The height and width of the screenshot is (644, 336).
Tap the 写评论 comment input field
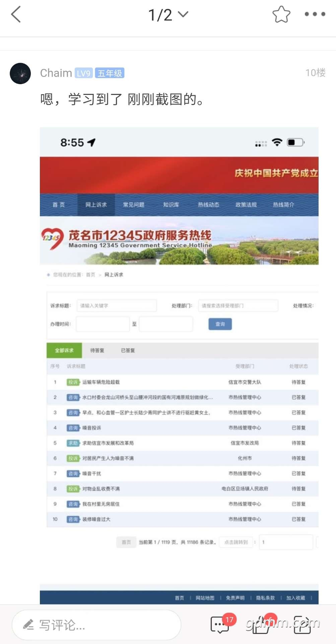coord(96,625)
